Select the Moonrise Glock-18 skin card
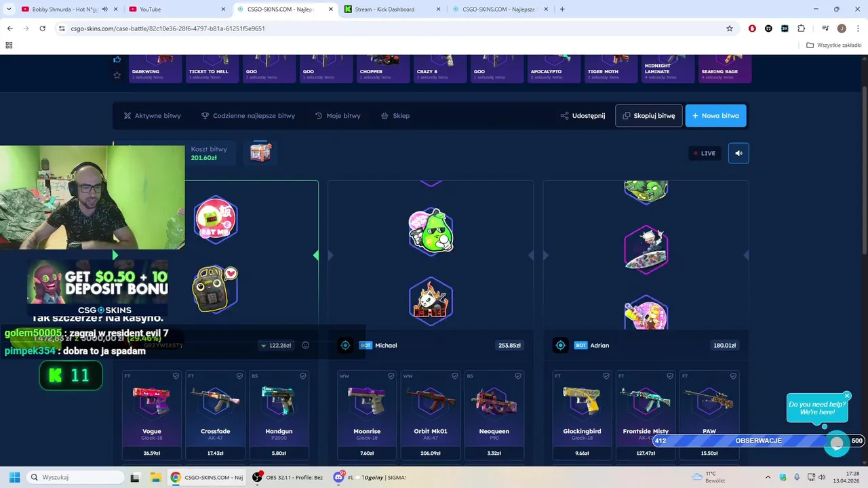Image resolution: width=868 pixels, height=488 pixels. click(367, 415)
